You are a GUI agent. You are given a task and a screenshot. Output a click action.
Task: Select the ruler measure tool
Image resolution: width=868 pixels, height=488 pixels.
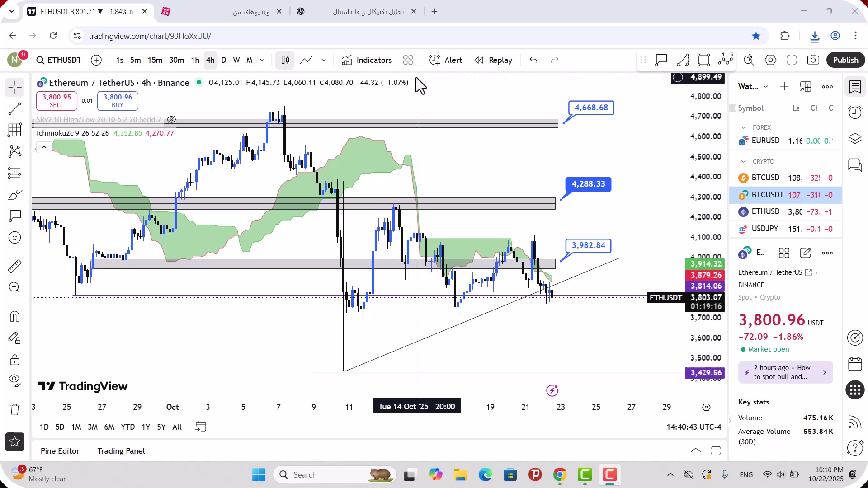15,266
